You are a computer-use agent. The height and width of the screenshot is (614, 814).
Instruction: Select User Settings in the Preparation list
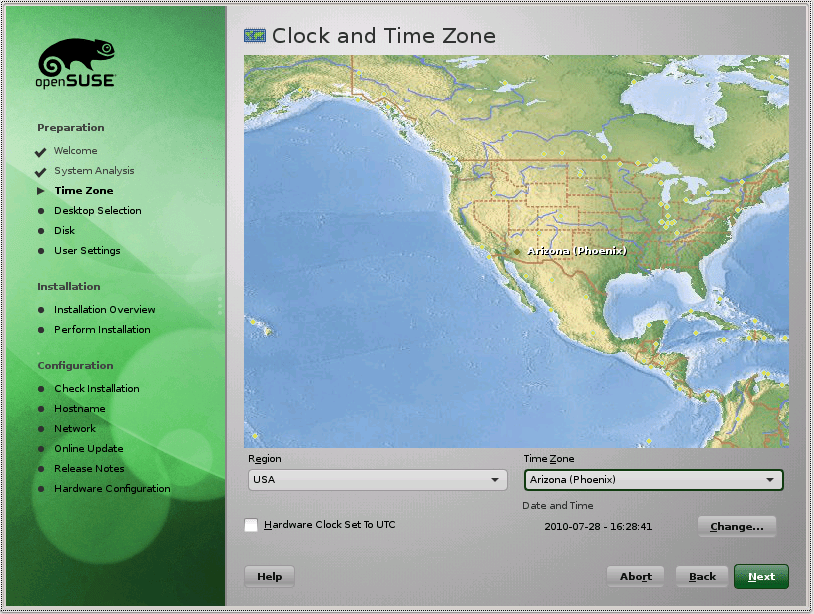(x=87, y=250)
